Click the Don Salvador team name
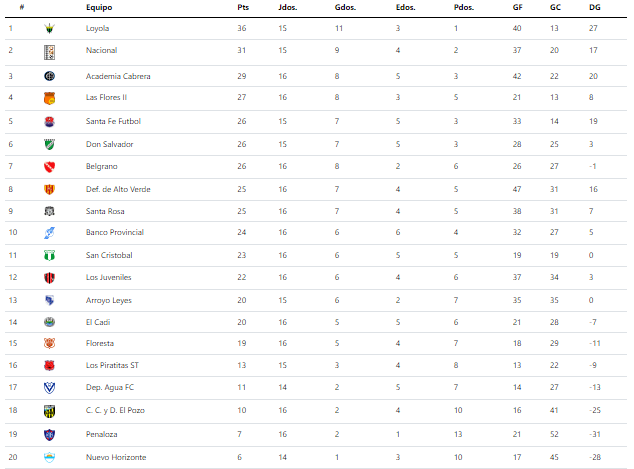The width and height of the screenshot is (634, 469). (x=110, y=144)
